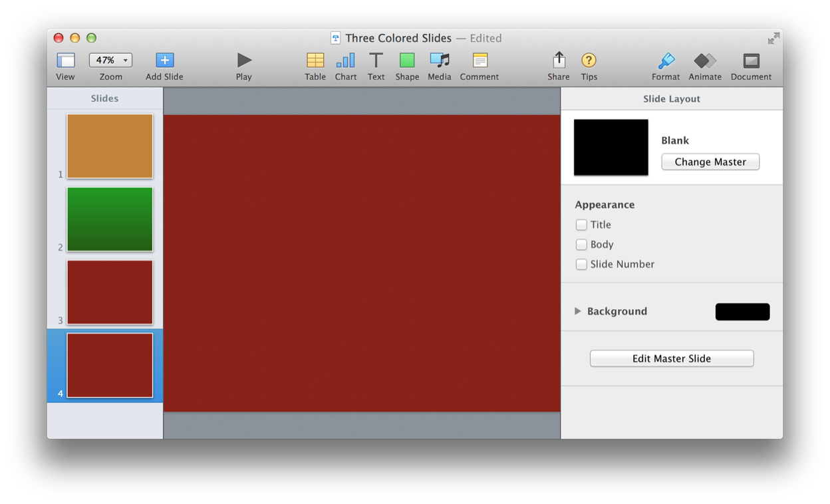Click the Edit Master Slide button
This screenshot has height=504, width=830.
[x=672, y=358]
